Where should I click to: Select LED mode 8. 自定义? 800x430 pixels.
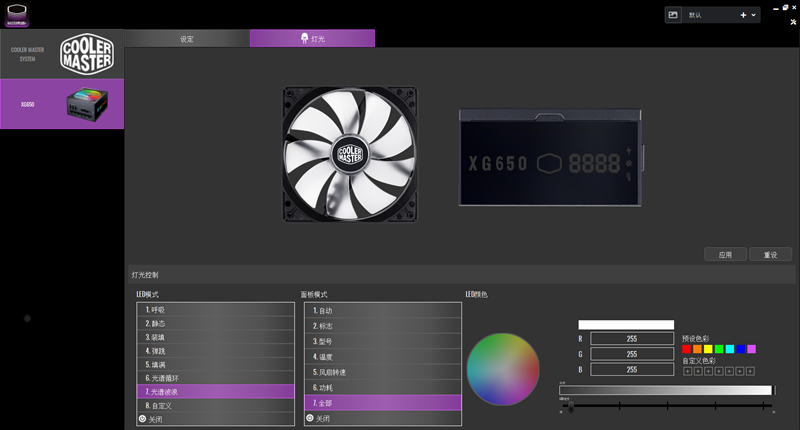click(x=215, y=406)
